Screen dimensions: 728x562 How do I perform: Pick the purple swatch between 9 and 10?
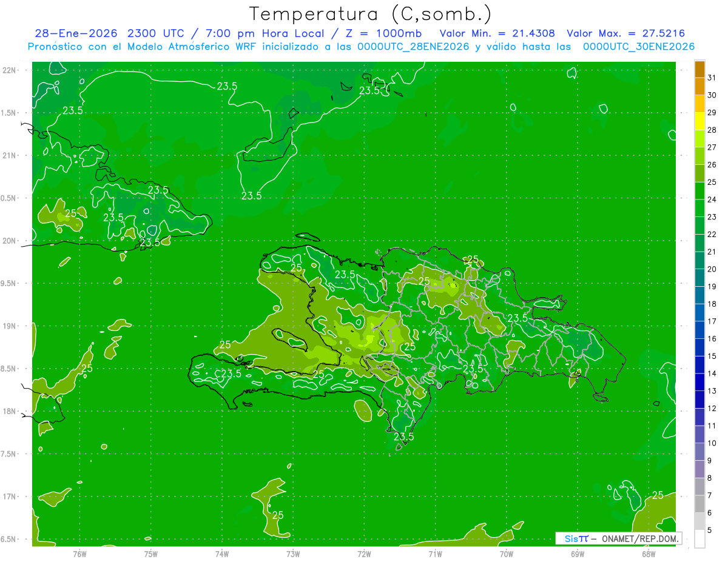coord(699,452)
